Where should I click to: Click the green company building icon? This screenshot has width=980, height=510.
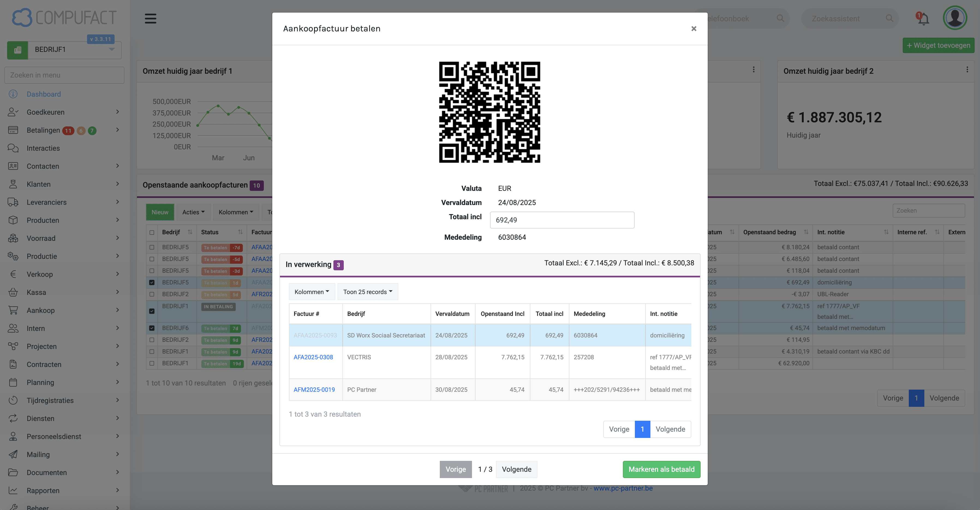pos(17,50)
